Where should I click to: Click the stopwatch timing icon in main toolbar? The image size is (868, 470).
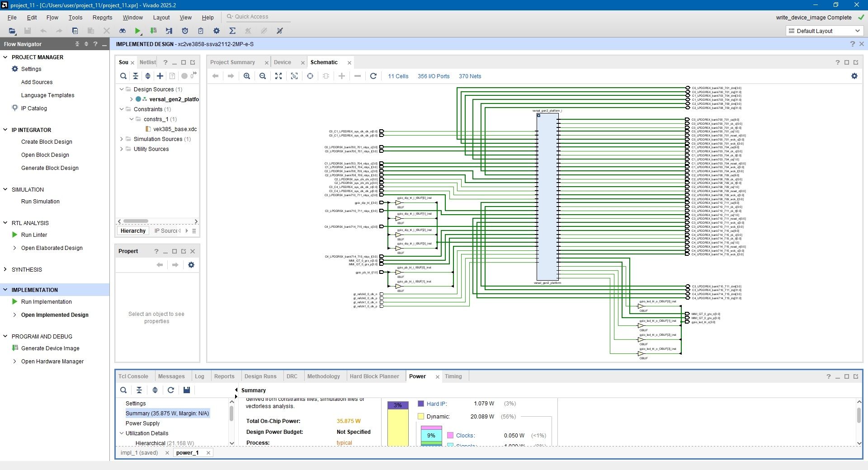coord(185,31)
